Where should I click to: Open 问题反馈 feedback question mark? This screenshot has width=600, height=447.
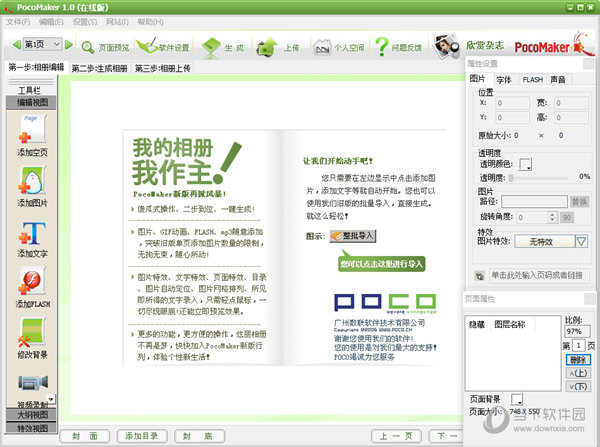pos(398,47)
